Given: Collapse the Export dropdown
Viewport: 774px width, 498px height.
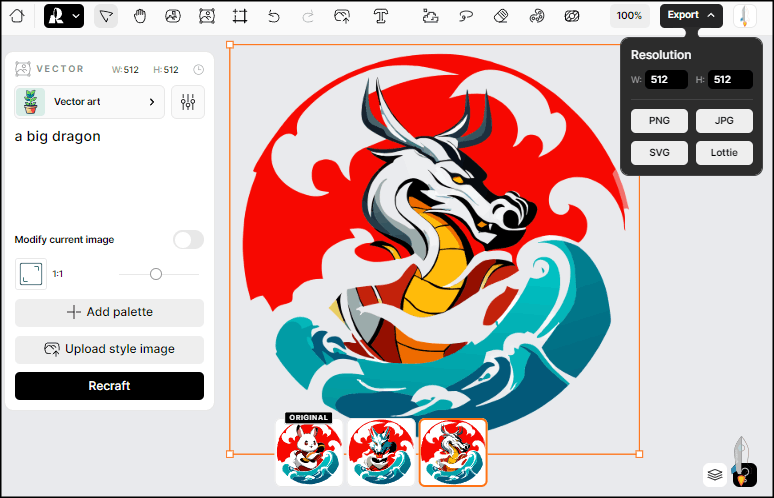Looking at the screenshot, I should (x=690, y=16).
